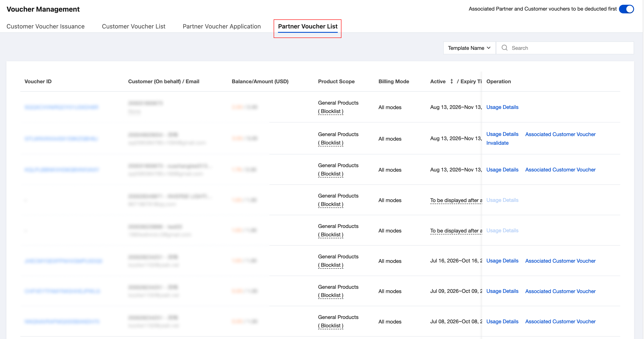This screenshot has width=644, height=339.
Task: Select the date Jul 16, 2026~Oct 16
Action: point(456,261)
